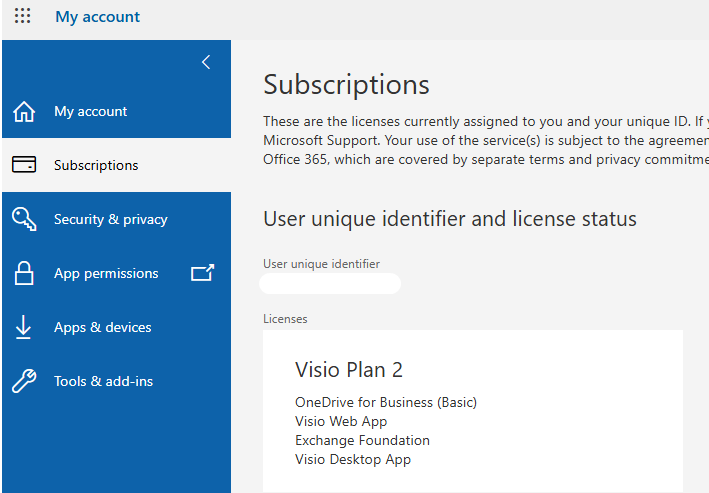Click the Visio Web App entry
Image resolution: width=709 pixels, height=493 pixels.
[341, 421]
